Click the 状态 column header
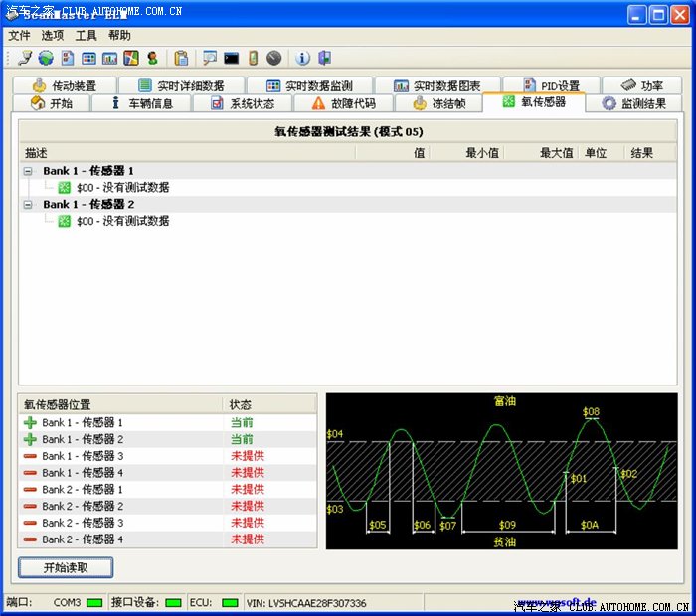 (241, 405)
